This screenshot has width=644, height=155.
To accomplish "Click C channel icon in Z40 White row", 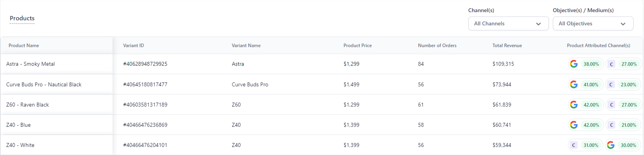I will (x=573, y=145).
